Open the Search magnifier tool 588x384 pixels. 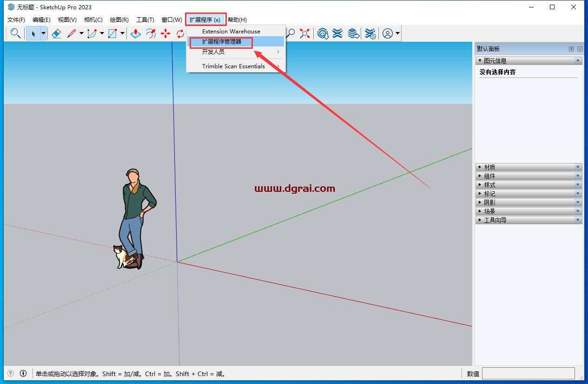[x=15, y=33]
